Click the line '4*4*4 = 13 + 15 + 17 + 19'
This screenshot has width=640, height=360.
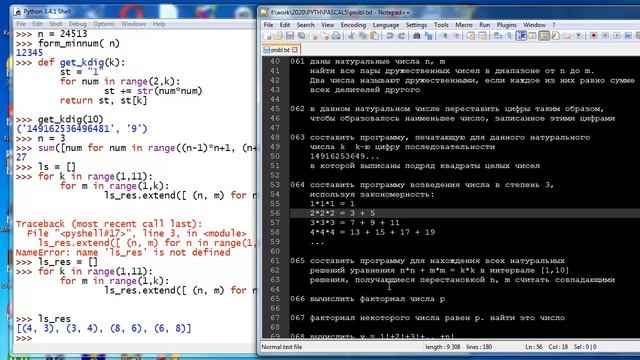(372, 232)
